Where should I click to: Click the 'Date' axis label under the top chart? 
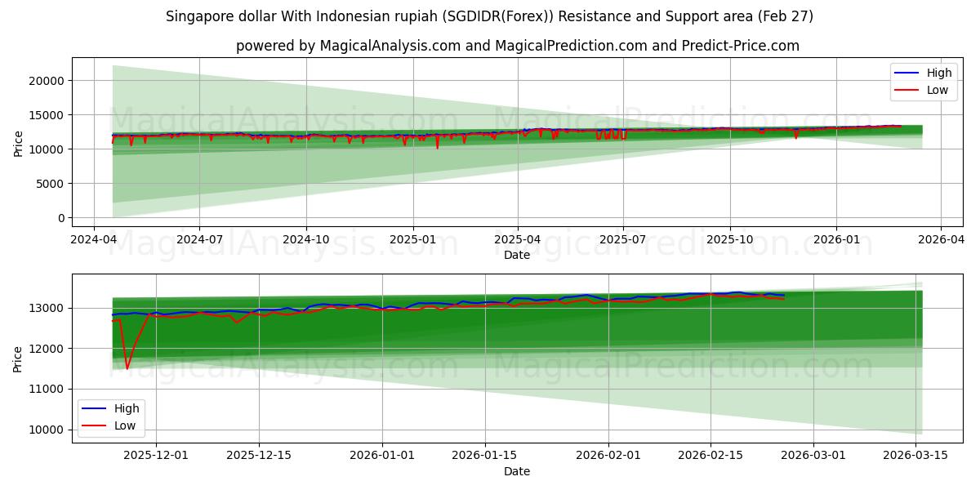[517, 255]
